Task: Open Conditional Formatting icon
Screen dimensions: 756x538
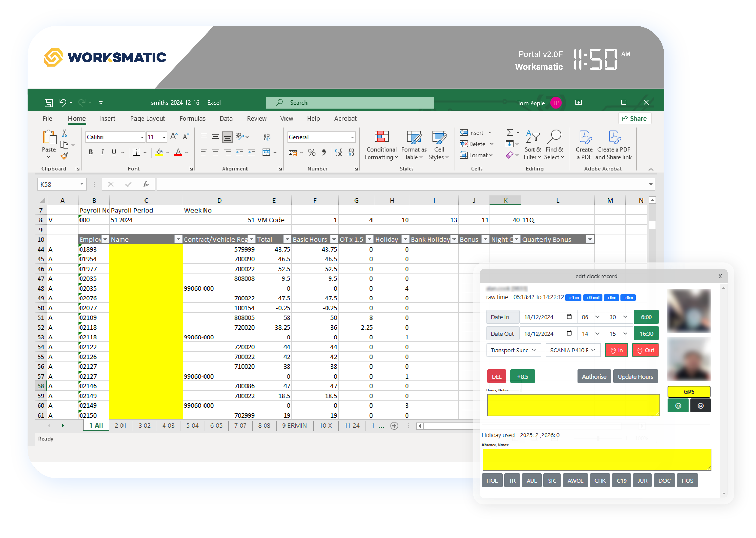Action: click(381, 137)
